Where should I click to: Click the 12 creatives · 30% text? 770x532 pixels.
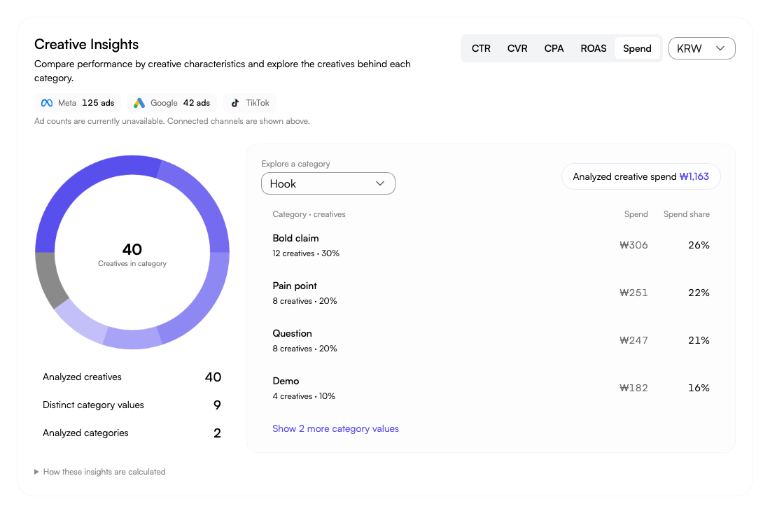306,253
